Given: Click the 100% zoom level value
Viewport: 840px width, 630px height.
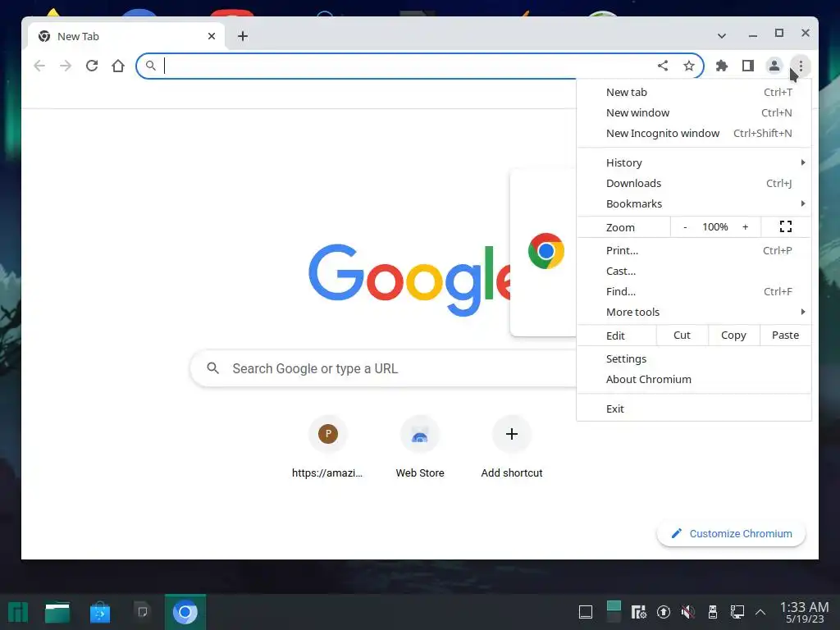Looking at the screenshot, I should pos(715,227).
